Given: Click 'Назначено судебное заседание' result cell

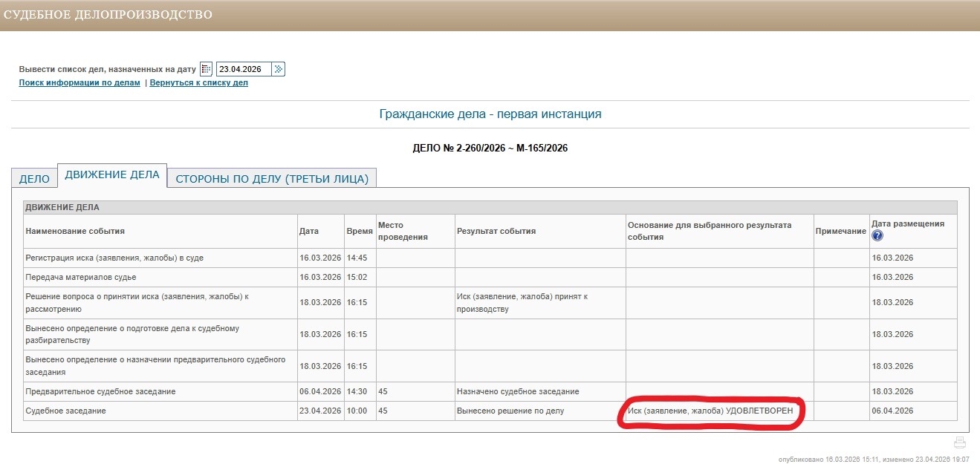Looking at the screenshot, I should pos(518,391).
